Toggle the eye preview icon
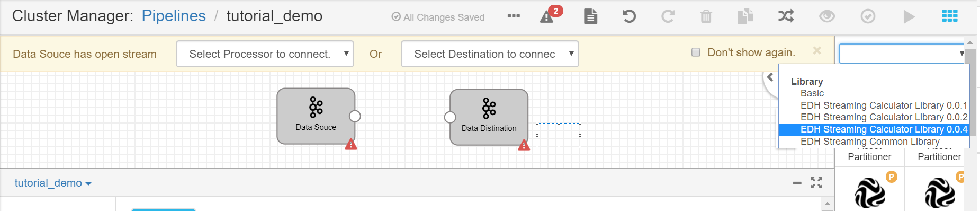 click(x=827, y=16)
